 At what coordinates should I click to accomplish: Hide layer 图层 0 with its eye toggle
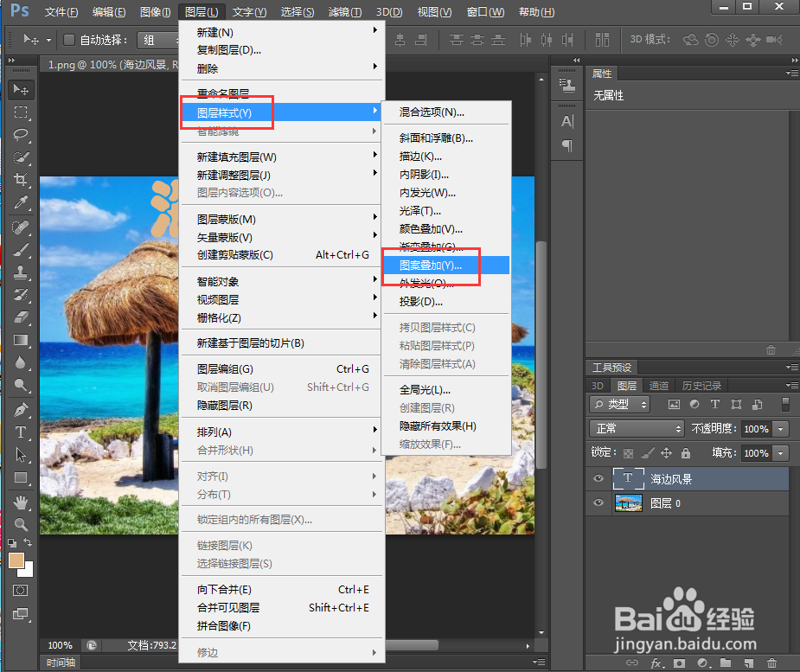[598, 502]
